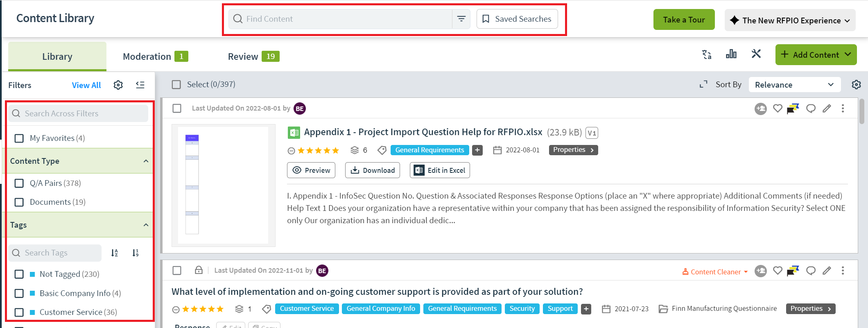Open the tools wrench icon
Screen dimensions: 868x328
[756, 54]
